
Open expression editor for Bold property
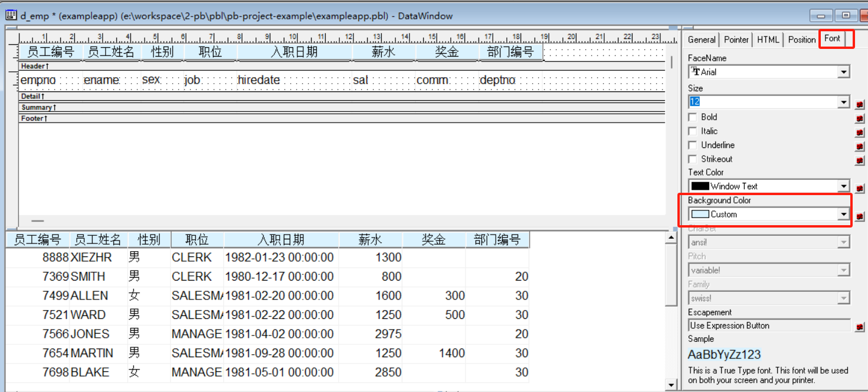(x=860, y=118)
